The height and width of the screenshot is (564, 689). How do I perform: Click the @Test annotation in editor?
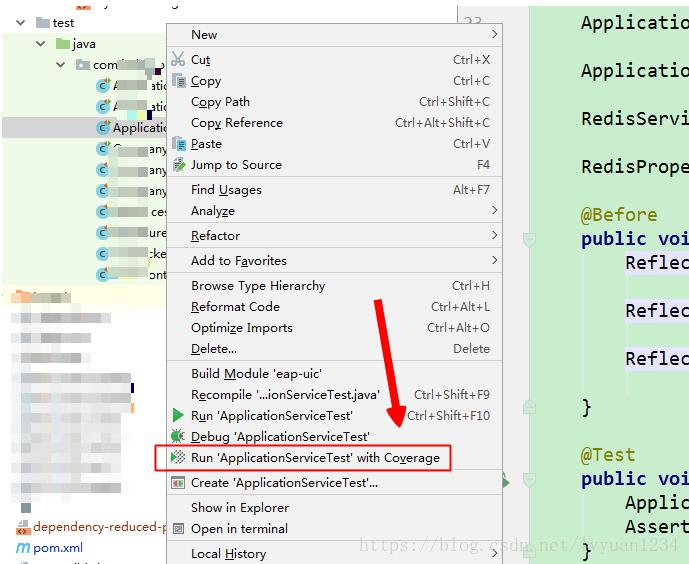tap(607, 455)
